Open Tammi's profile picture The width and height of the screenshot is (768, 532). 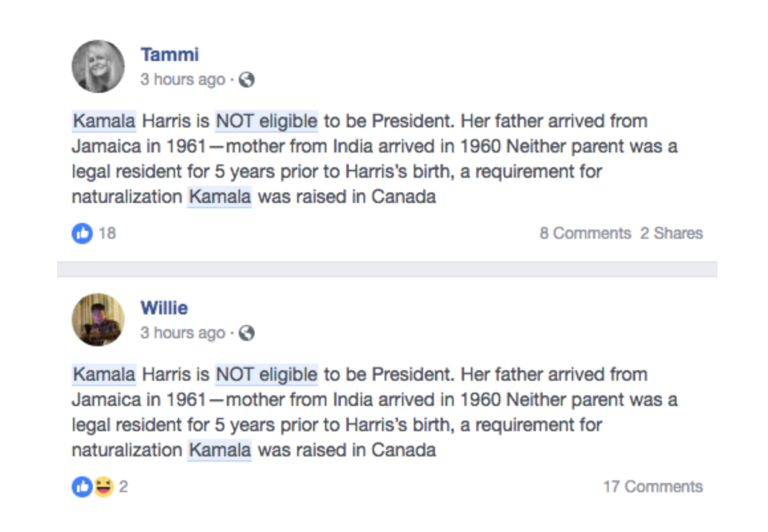pos(98,66)
